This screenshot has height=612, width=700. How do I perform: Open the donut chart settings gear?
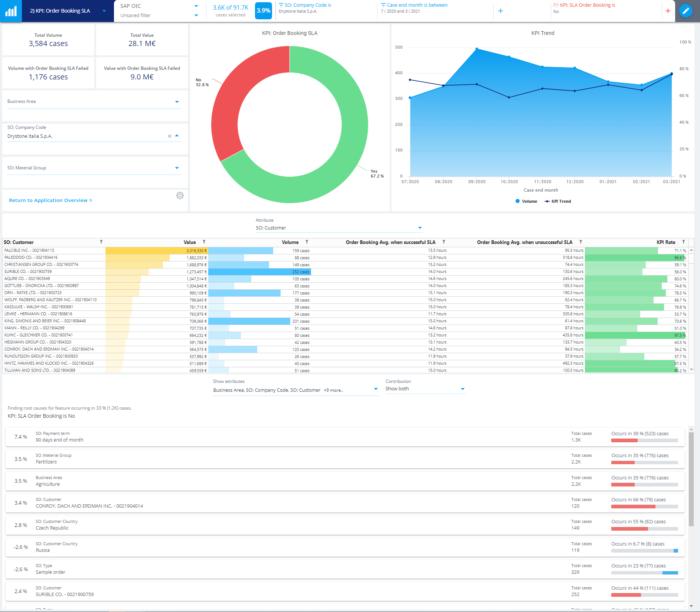coord(180,195)
